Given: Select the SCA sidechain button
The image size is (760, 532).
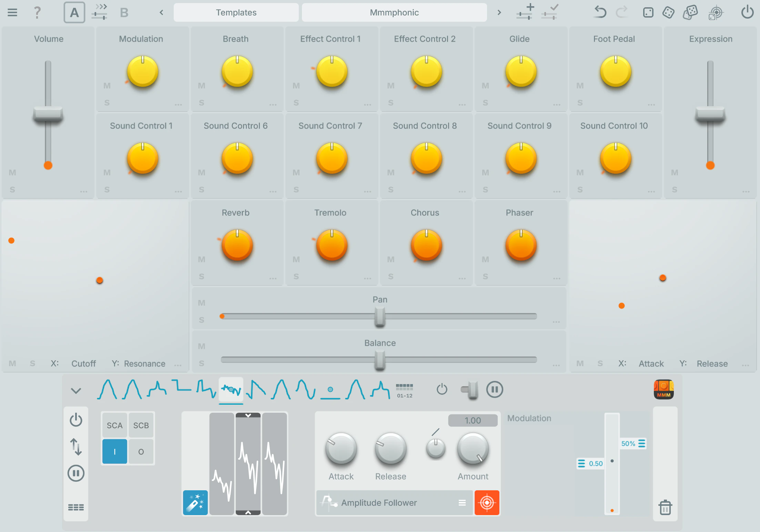Looking at the screenshot, I should [114, 425].
